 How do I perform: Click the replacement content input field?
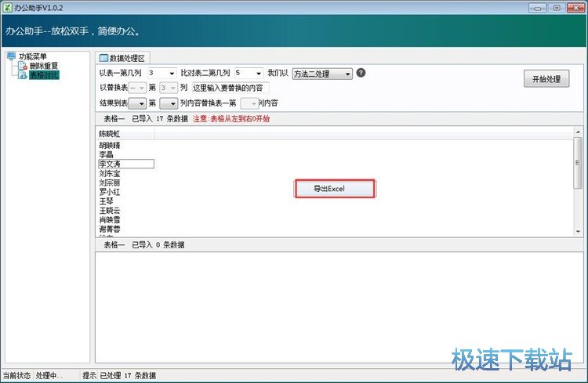pos(230,88)
